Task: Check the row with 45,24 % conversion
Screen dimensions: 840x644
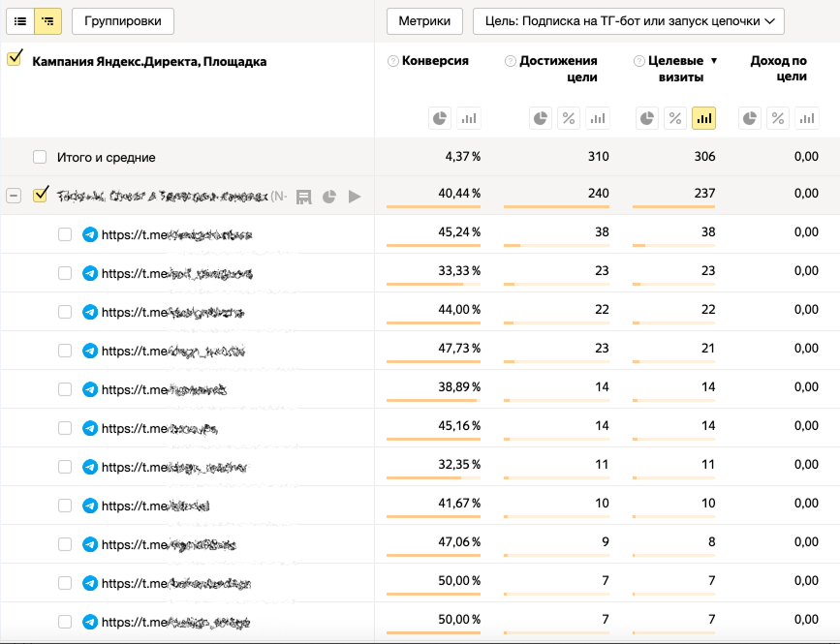Action: click(x=65, y=234)
